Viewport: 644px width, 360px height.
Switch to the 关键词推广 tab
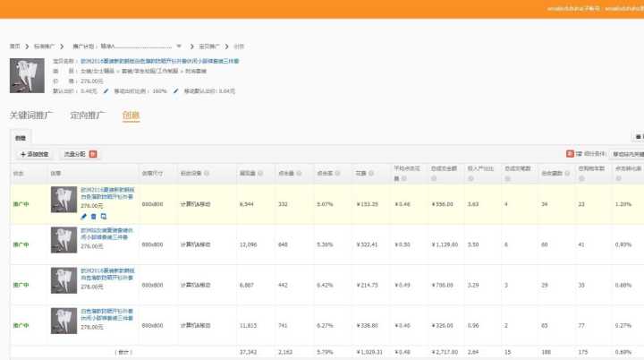(31, 116)
